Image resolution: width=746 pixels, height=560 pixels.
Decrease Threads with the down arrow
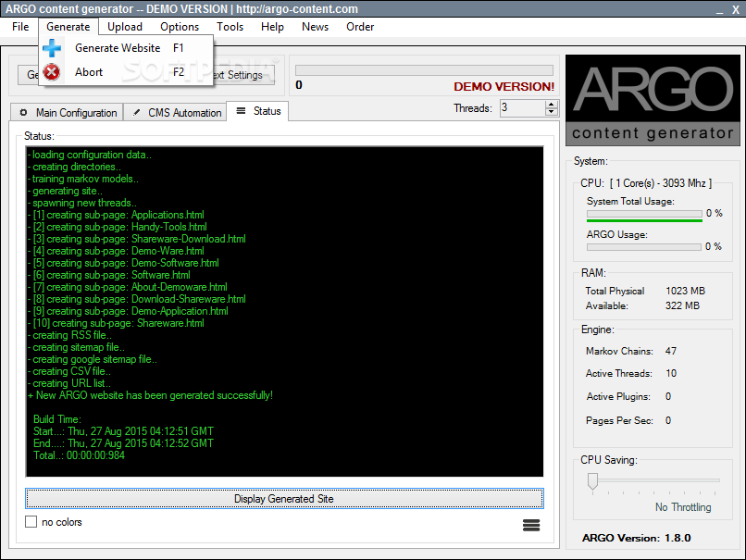pyautogui.click(x=552, y=112)
